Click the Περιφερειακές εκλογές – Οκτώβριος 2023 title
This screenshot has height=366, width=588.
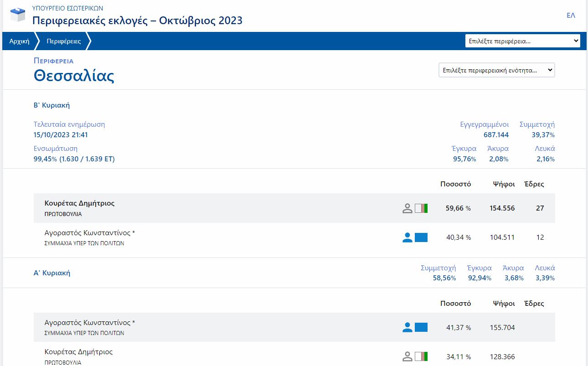point(137,21)
